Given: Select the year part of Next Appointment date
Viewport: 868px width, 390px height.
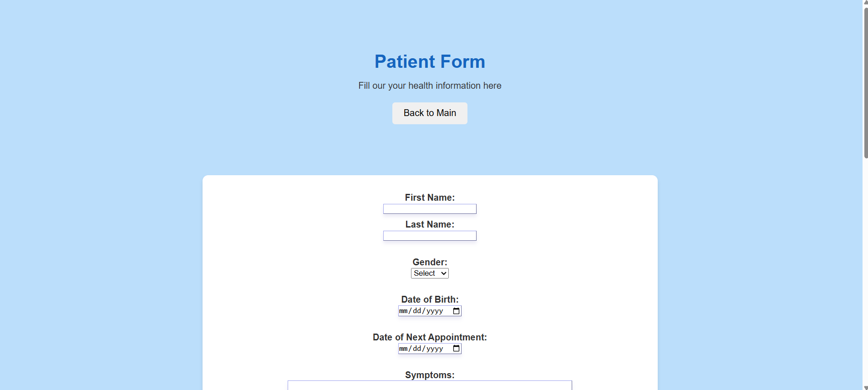Looking at the screenshot, I should tap(435, 349).
